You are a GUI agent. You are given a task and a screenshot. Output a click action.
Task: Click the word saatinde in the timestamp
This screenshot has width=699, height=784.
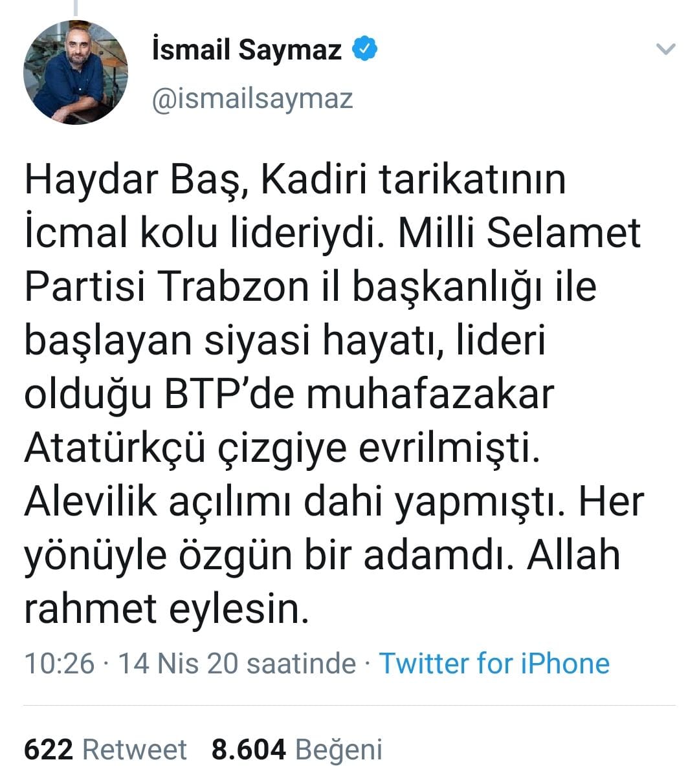coord(302,664)
